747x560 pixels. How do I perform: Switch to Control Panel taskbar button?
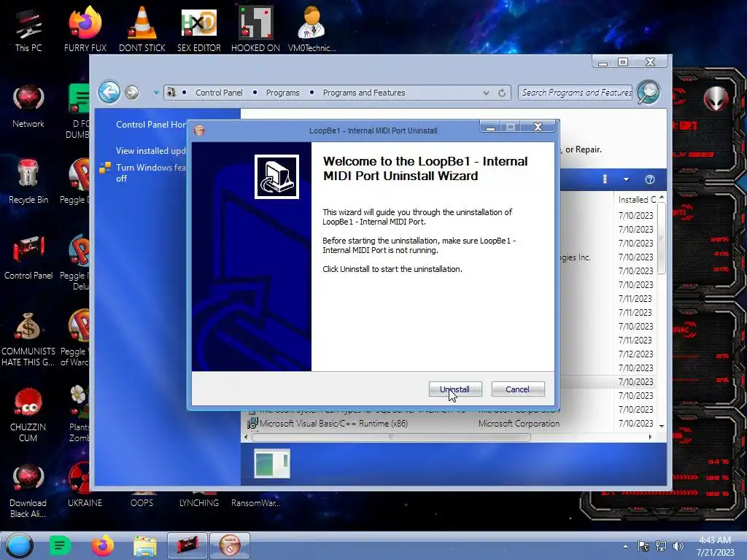187,545
